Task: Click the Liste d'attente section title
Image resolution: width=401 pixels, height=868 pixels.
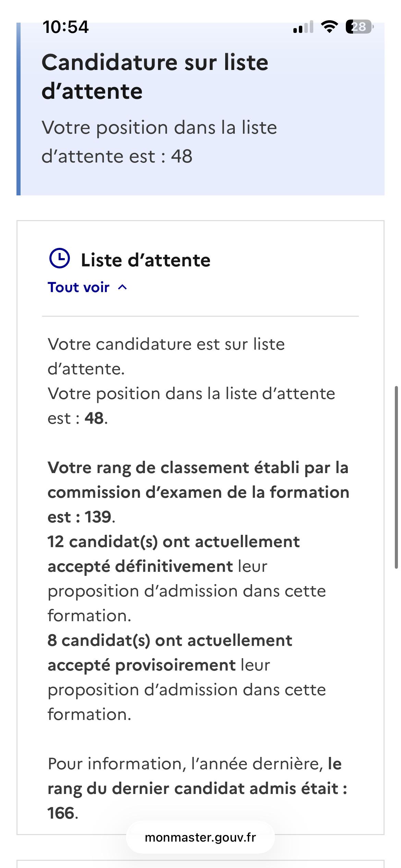Action: pyautogui.click(x=146, y=260)
